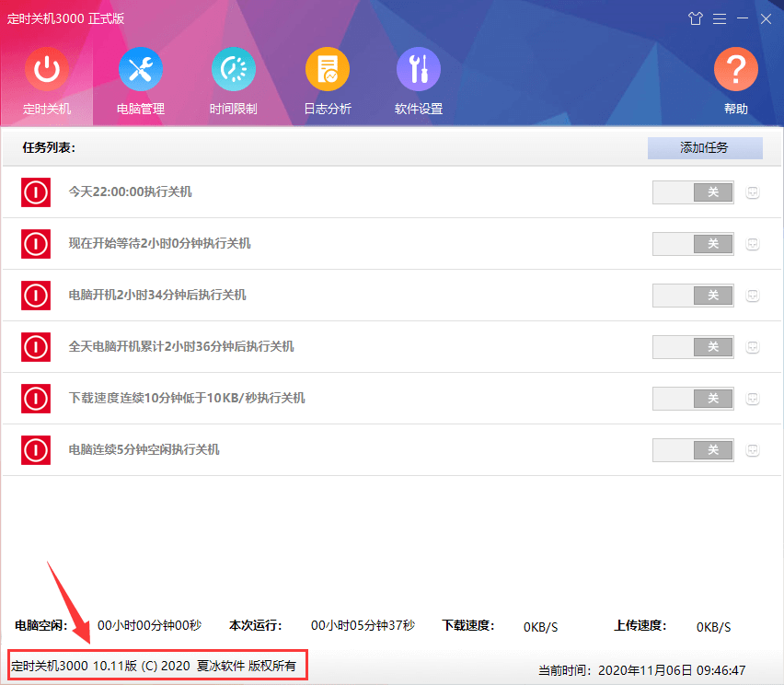Screen dimensions: 784x685
Task: Switch to 时间限制 tab label
Action: pyautogui.click(x=234, y=109)
